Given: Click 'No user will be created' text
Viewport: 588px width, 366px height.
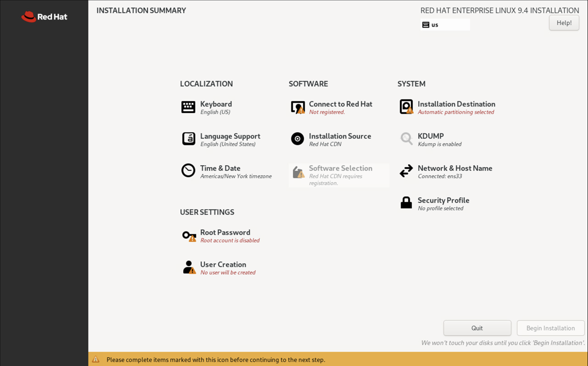Looking at the screenshot, I should [x=228, y=273].
